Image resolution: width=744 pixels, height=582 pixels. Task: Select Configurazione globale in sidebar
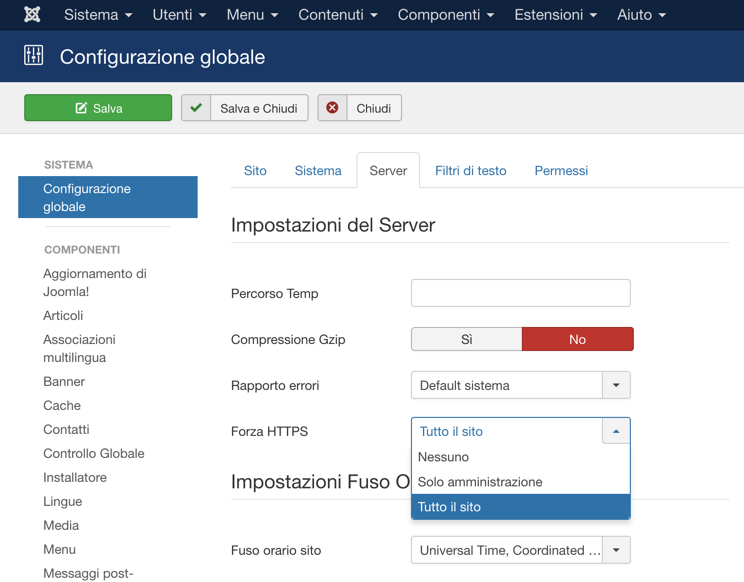coord(108,197)
